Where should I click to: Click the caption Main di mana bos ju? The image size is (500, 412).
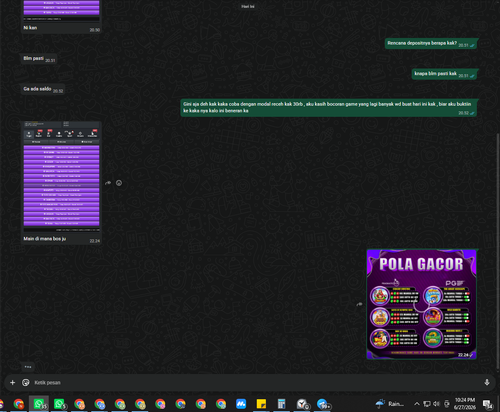point(45,239)
